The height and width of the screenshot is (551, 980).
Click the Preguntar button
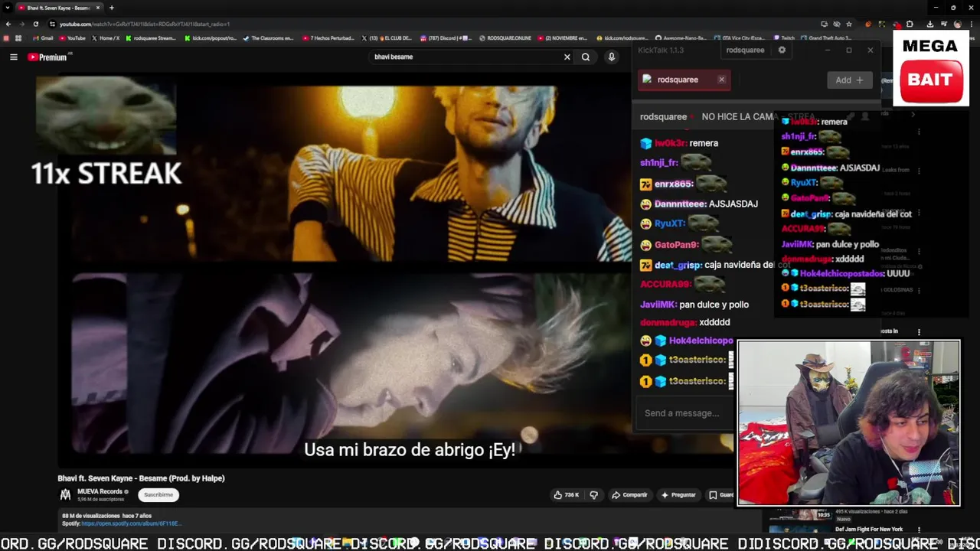679,495
